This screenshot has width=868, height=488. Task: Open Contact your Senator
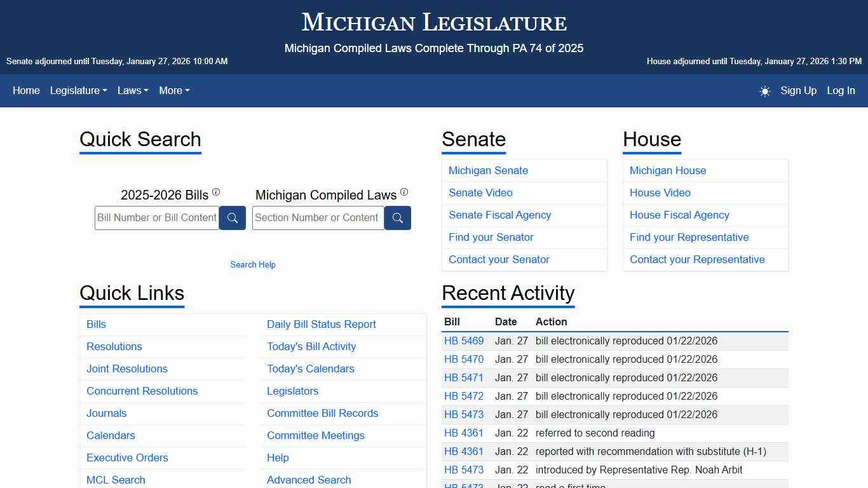(499, 259)
